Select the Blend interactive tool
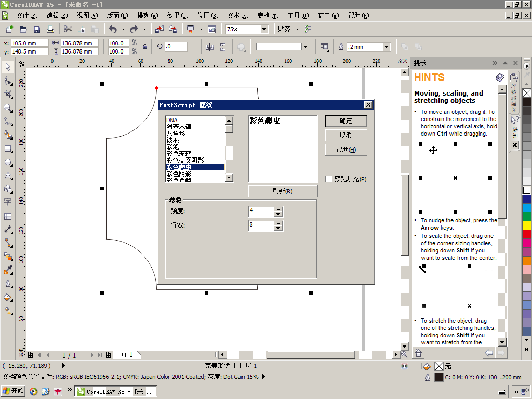Image resolution: width=532 pixels, height=399 pixels. tap(8, 257)
